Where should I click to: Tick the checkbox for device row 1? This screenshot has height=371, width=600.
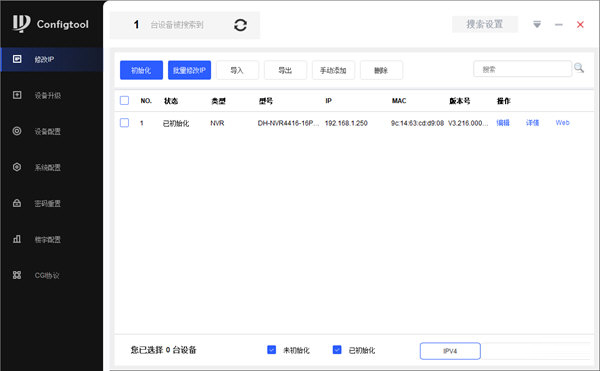click(124, 123)
